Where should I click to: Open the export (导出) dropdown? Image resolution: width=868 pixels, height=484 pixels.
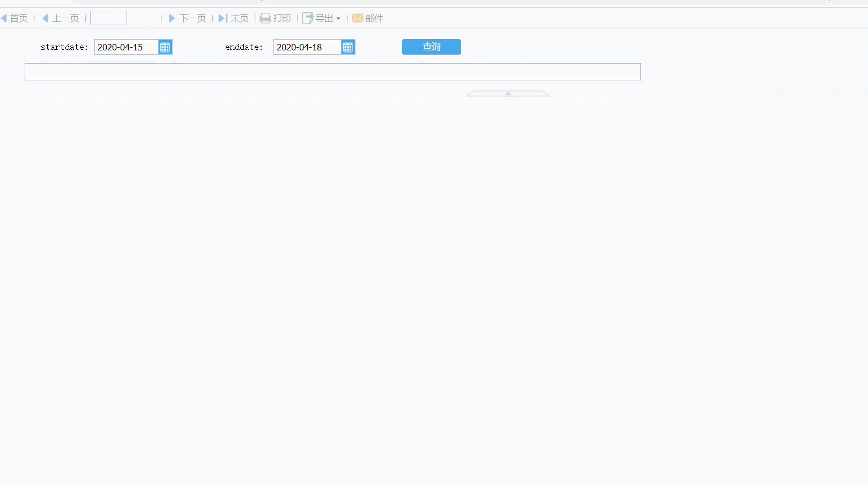click(322, 18)
